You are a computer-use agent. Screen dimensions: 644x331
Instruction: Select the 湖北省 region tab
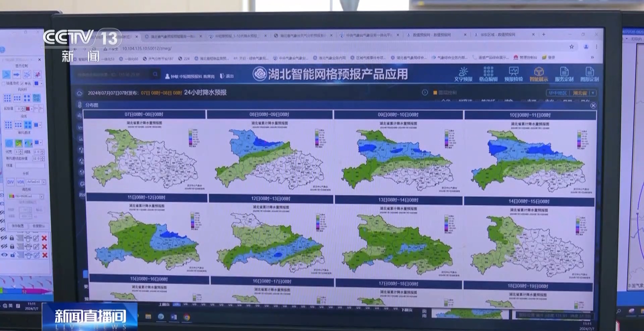click(x=580, y=93)
